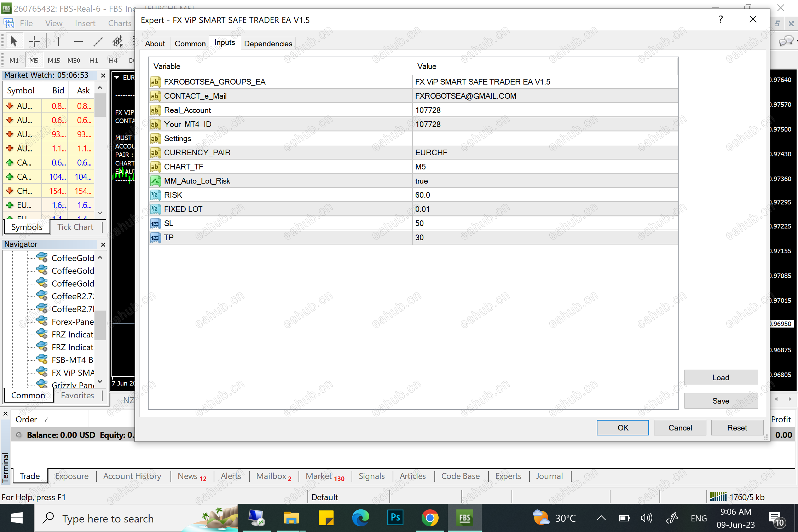This screenshot has height=532, width=798.
Task: Close the Market Watch panel
Action: (x=103, y=75)
